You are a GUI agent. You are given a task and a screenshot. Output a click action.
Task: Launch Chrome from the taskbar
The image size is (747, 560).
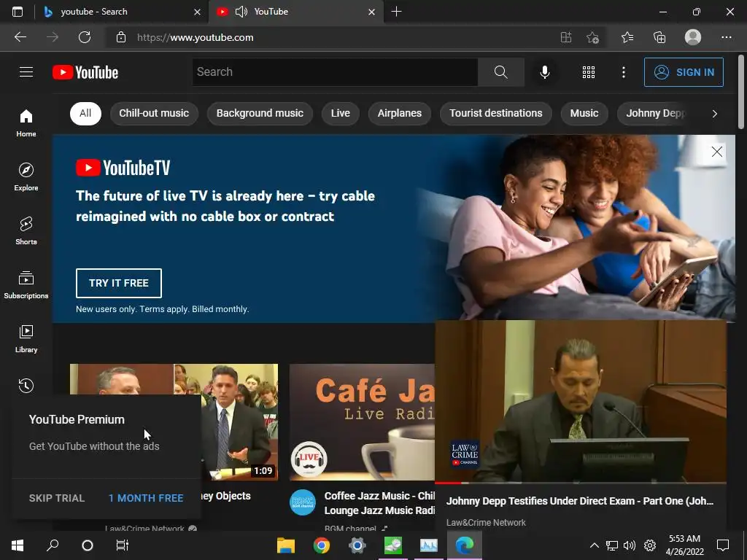(322, 545)
